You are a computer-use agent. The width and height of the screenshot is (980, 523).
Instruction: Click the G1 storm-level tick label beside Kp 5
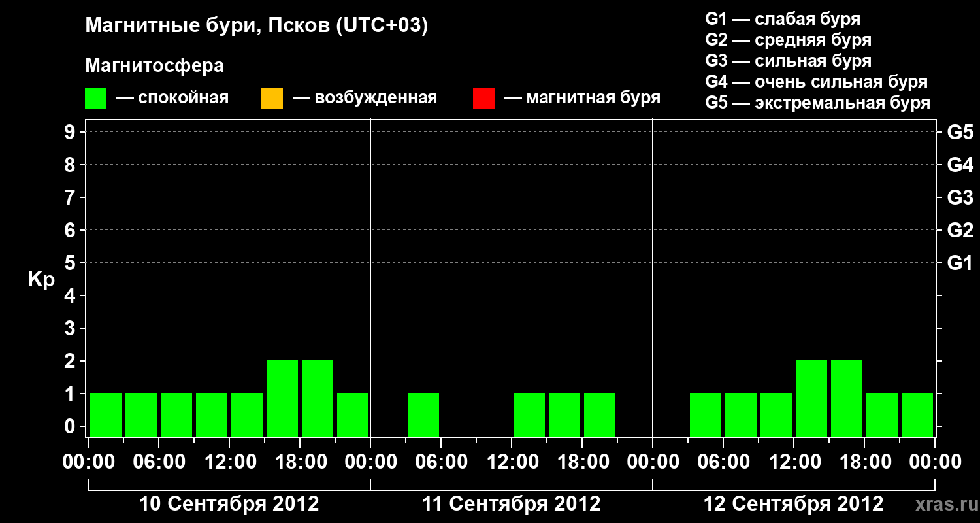click(x=960, y=263)
